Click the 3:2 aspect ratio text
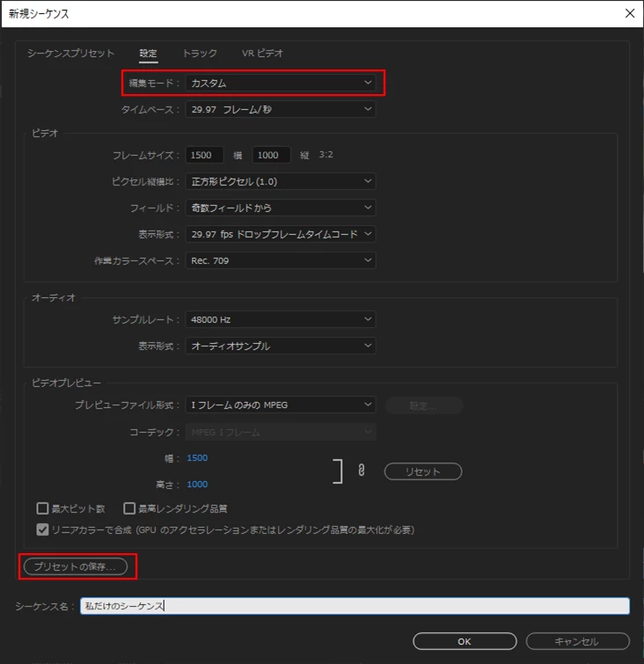Image resolution: width=644 pixels, height=664 pixels. (326, 155)
